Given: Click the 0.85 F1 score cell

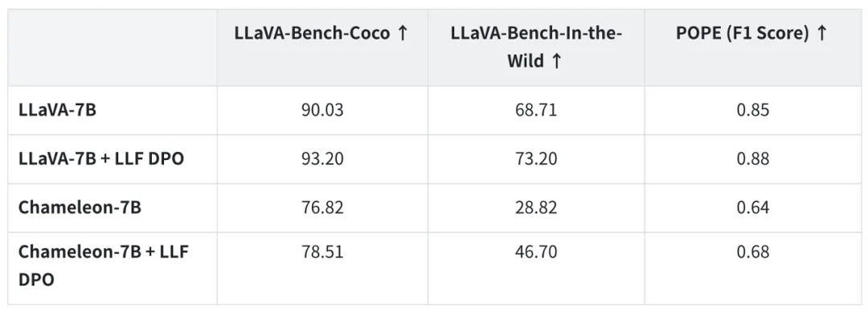Looking at the screenshot, I should point(753,110).
